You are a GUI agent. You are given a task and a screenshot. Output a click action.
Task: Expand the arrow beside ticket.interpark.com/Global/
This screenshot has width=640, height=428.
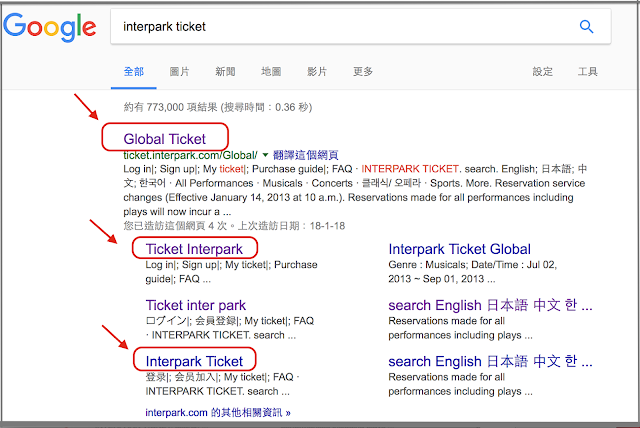tap(265, 155)
